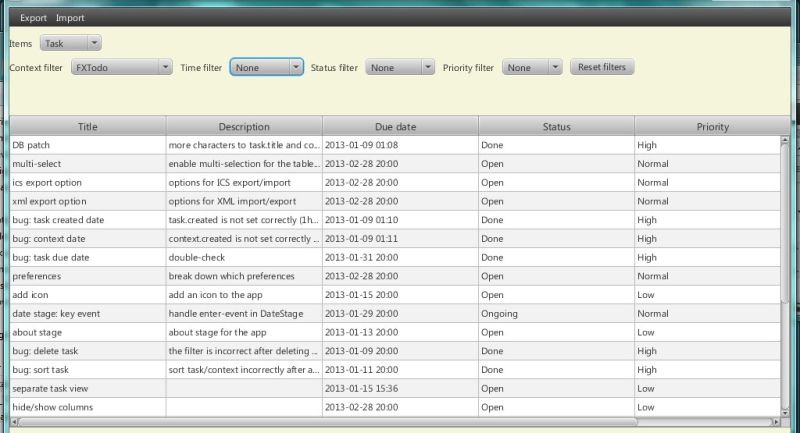Image resolution: width=800 pixels, height=433 pixels.
Task: Click the horizontal scrollbar thumb
Action: [328, 422]
